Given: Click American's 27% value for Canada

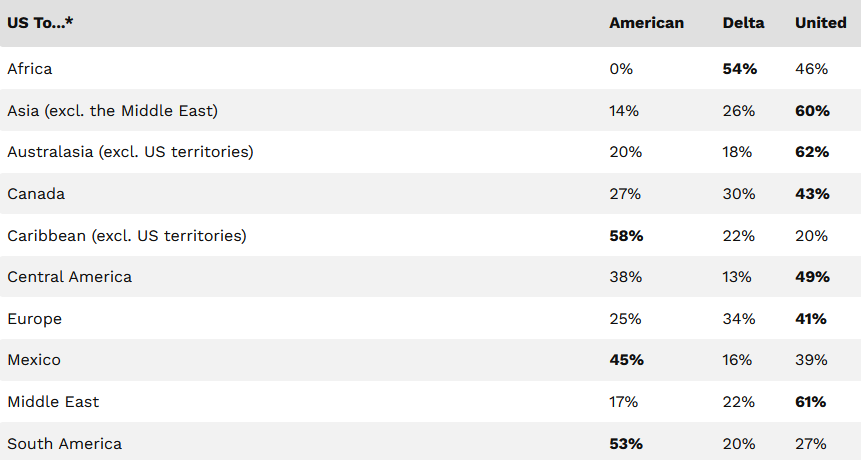Looking at the screenshot, I should click(624, 194).
